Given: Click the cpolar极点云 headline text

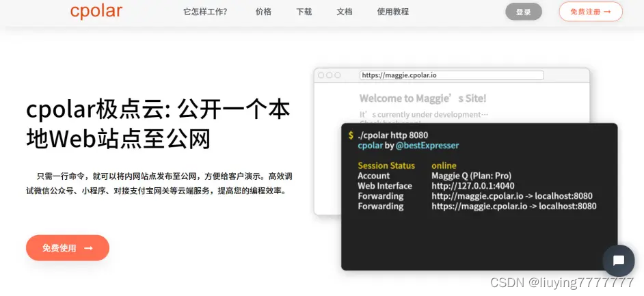Looking at the screenshot, I should tap(158, 124).
